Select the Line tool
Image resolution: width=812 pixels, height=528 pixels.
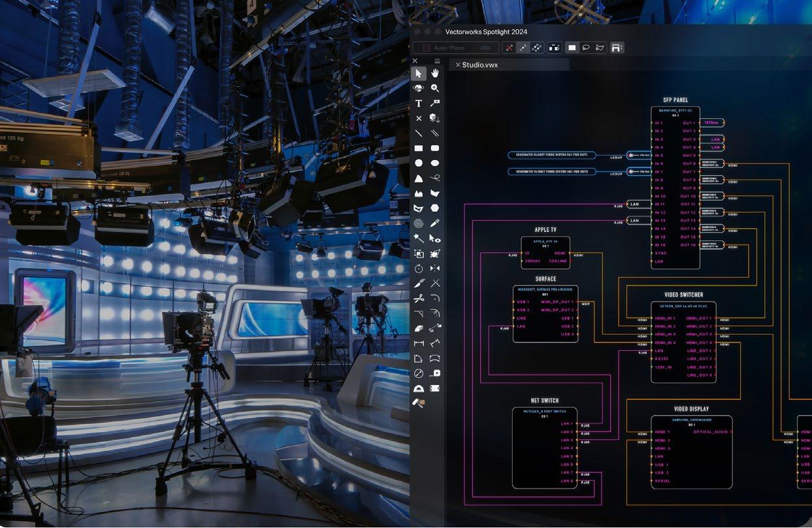coord(419,133)
